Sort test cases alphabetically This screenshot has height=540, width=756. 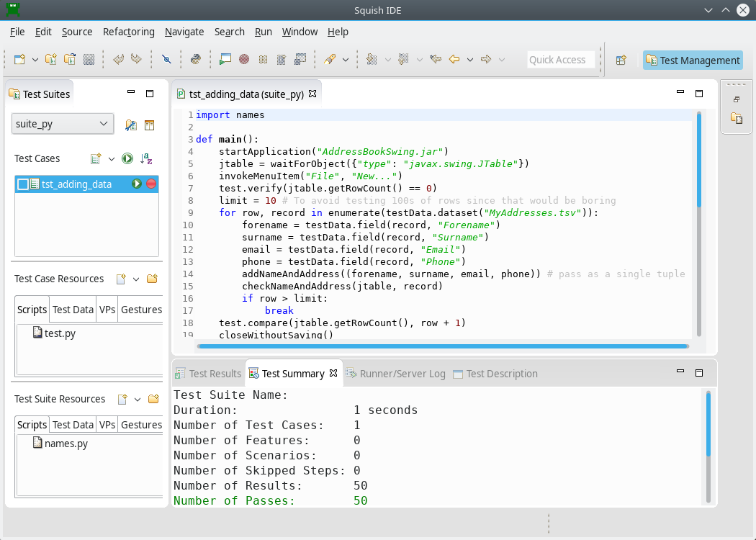[x=146, y=158]
